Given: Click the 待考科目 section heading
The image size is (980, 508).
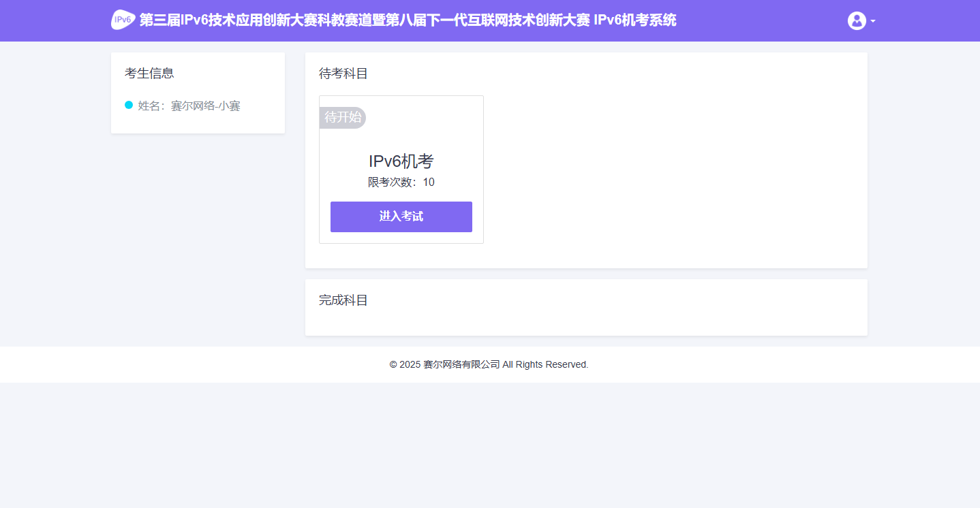Looking at the screenshot, I should [x=343, y=74].
